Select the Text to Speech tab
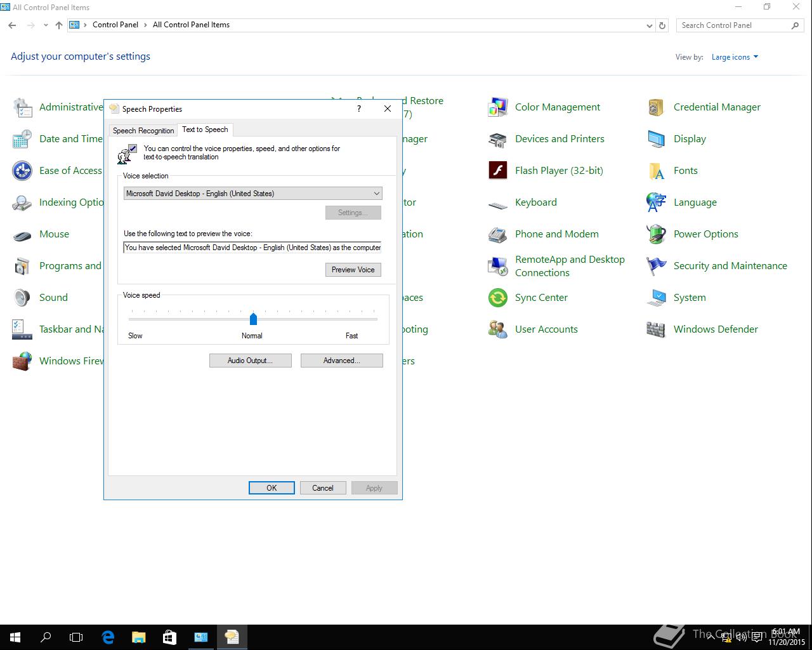Image resolution: width=812 pixels, height=650 pixels. (x=205, y=129)
